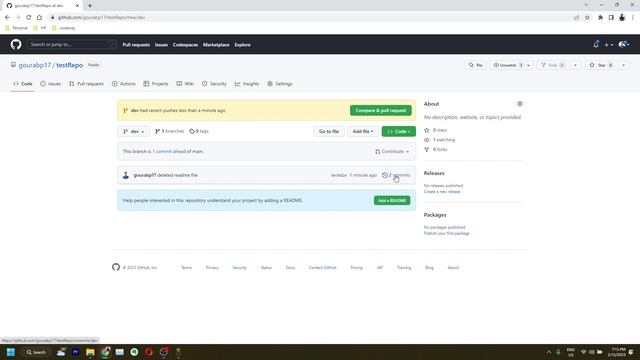
Task: Open the gourabp17 owner link
Action: tap(35, 65)
